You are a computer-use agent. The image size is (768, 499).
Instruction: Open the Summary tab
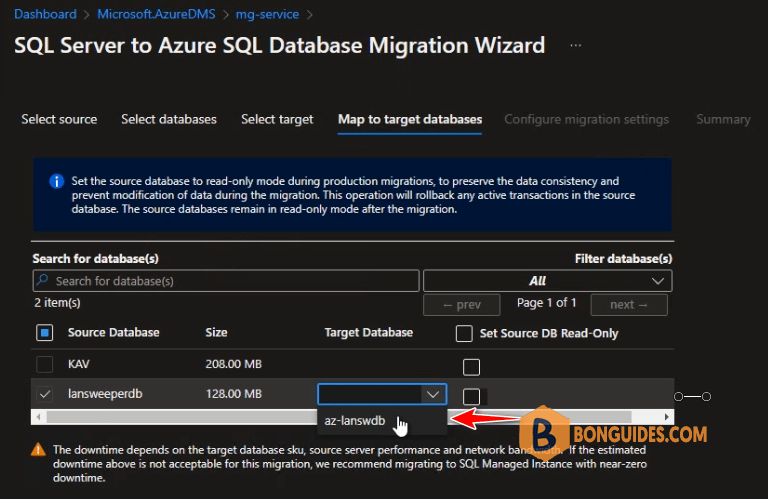coord(723,119)
